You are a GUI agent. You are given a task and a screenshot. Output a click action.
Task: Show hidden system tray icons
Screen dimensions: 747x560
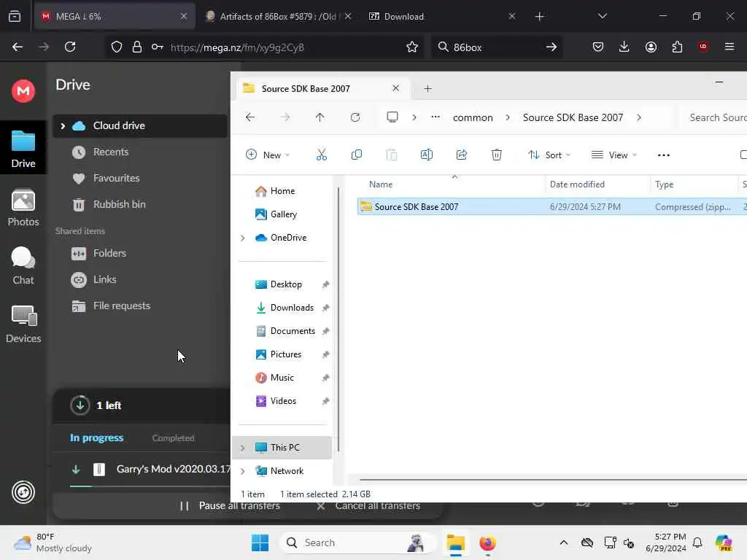point(564,542)
